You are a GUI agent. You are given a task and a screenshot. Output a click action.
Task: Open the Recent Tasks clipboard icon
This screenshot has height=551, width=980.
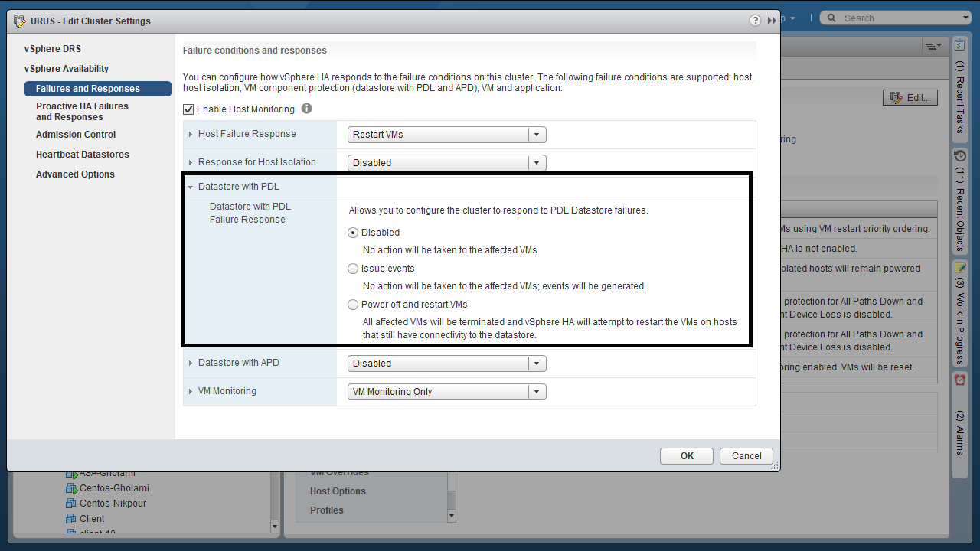coord(960,46)
